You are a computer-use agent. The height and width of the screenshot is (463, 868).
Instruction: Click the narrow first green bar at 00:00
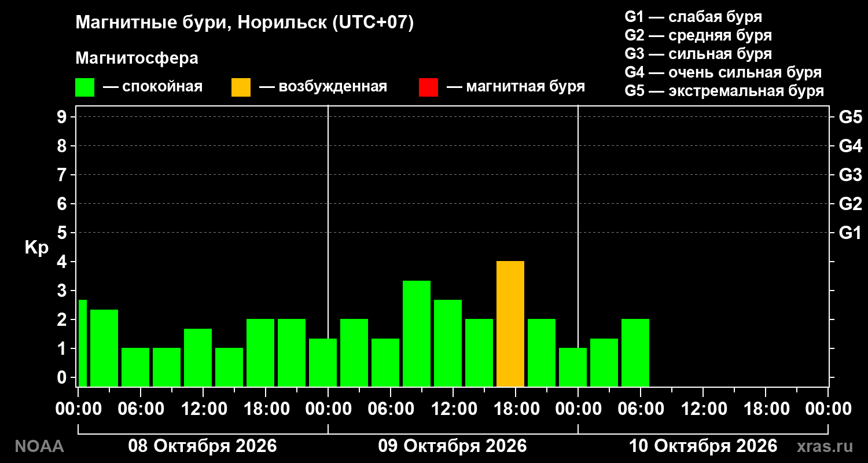(x=82, y=343)
